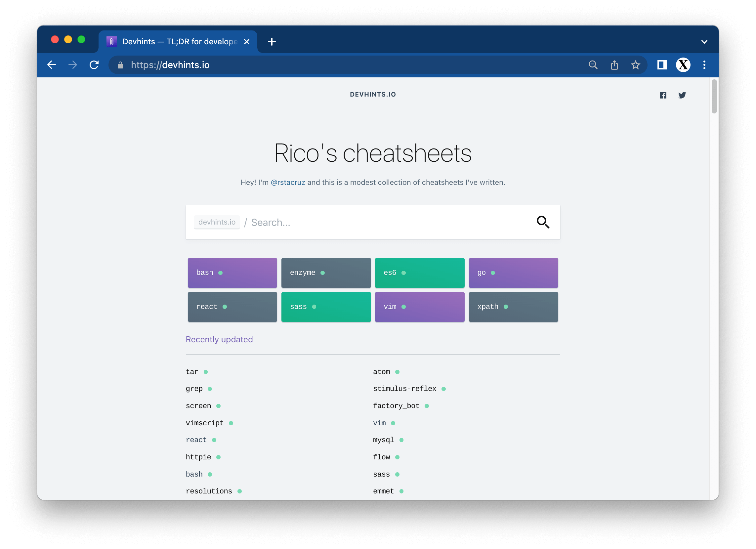Open Chrome three-dot menu
Screen dimensions: 756x549
tap(704, 65)
